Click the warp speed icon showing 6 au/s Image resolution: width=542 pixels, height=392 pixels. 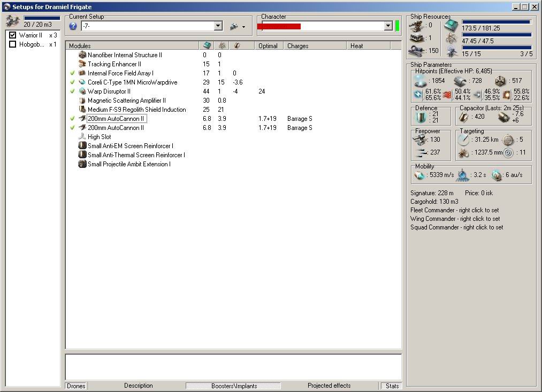497,175
